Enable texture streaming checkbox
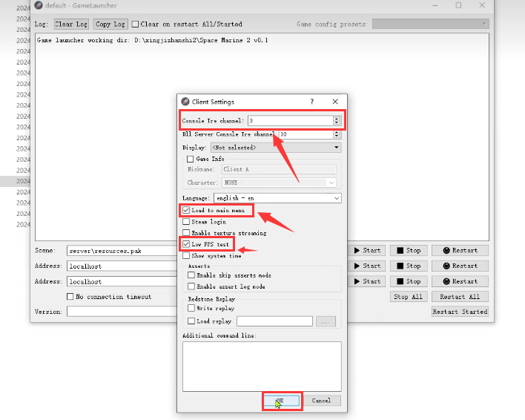 (x=186, y=233)
